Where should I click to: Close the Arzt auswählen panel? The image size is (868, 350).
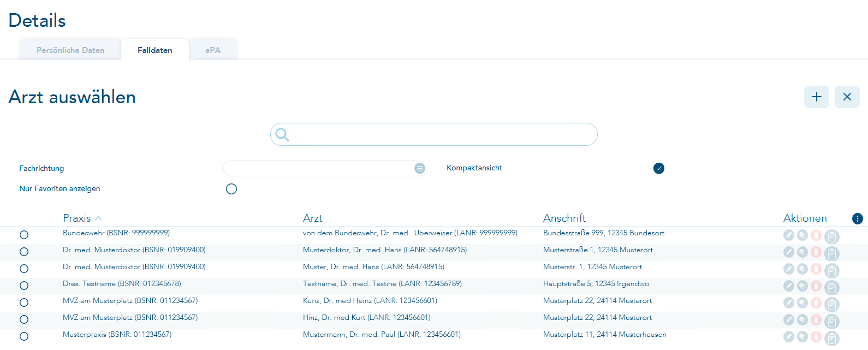847,97
